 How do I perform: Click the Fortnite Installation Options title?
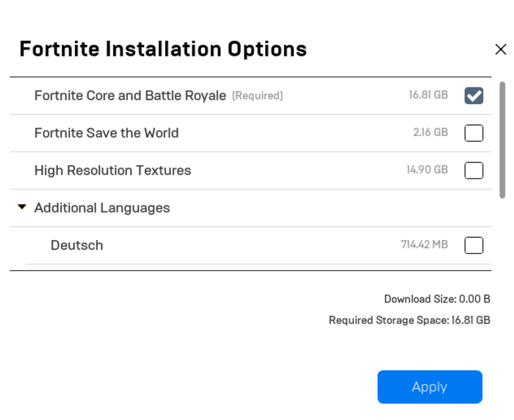[x=163, y=49]
